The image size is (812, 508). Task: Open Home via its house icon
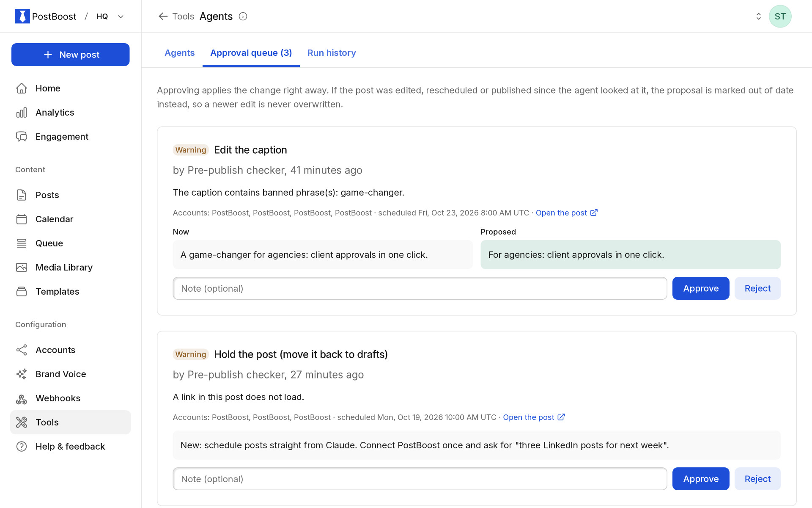point(22,88)
